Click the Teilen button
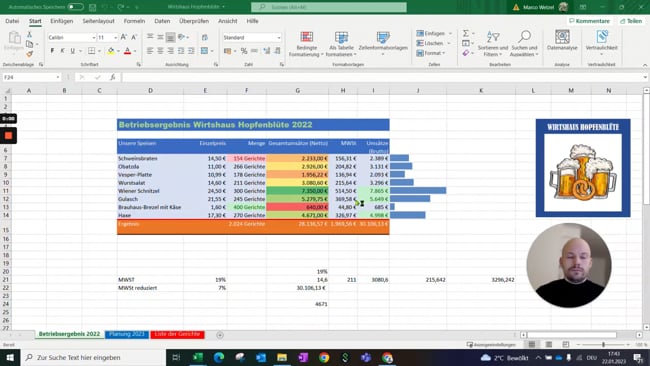 pos(631,21)
